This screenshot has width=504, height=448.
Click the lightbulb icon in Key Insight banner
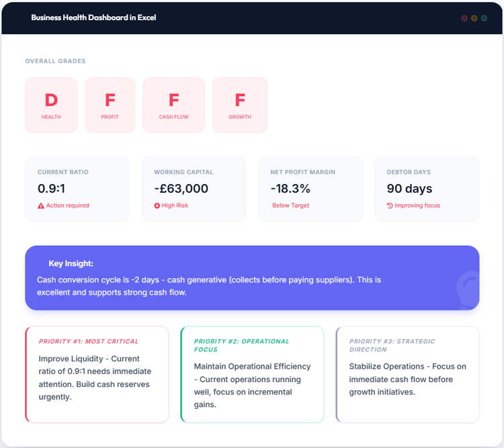(467, 287)
